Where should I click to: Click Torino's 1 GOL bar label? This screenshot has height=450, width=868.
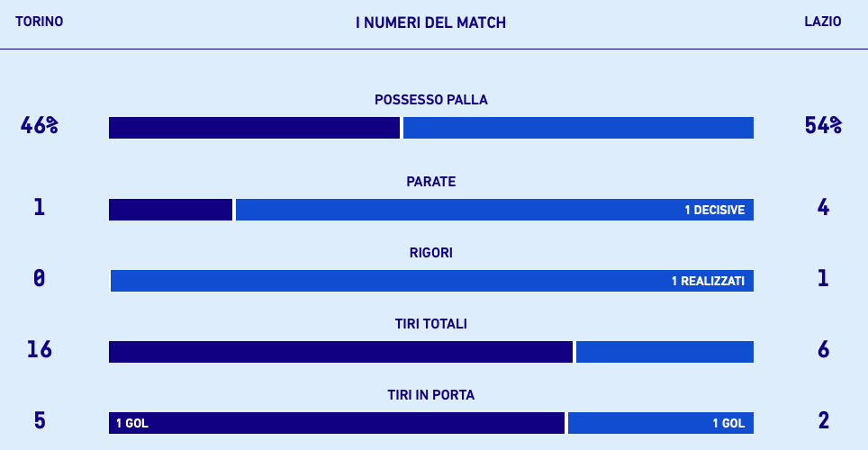[131, 424]
